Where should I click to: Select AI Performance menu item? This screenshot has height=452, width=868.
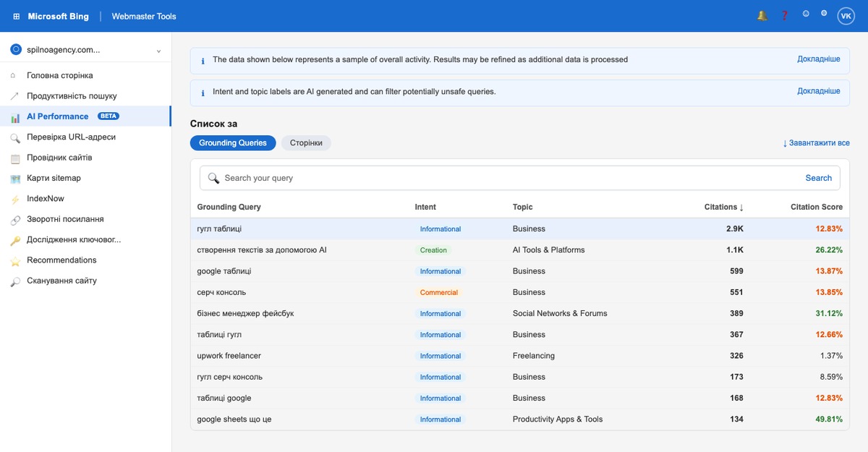tap(85, 116)
